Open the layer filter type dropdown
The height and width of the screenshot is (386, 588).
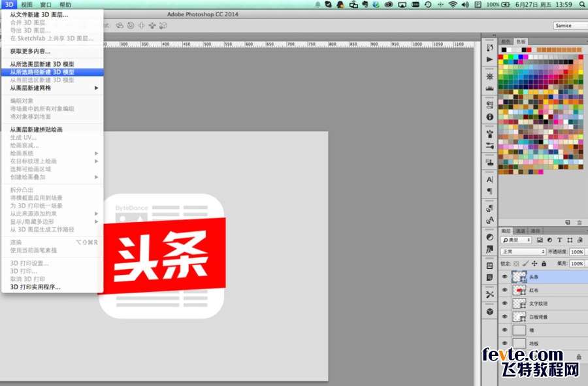pos(516,240)
